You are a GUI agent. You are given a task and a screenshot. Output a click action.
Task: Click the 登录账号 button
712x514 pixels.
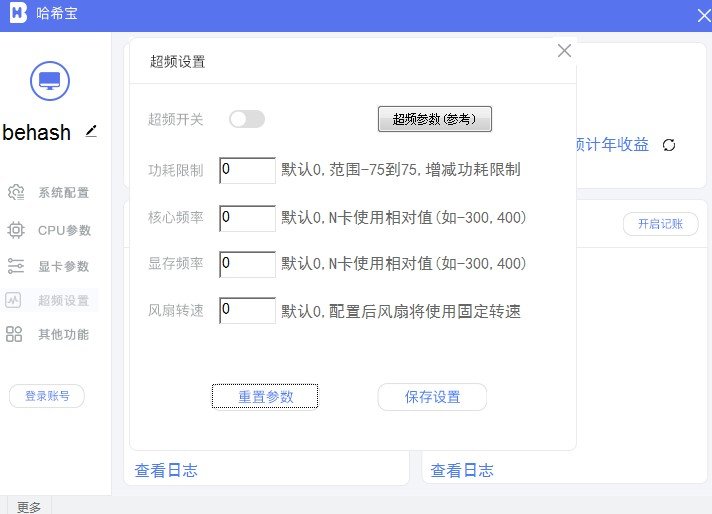click(47, 396)
